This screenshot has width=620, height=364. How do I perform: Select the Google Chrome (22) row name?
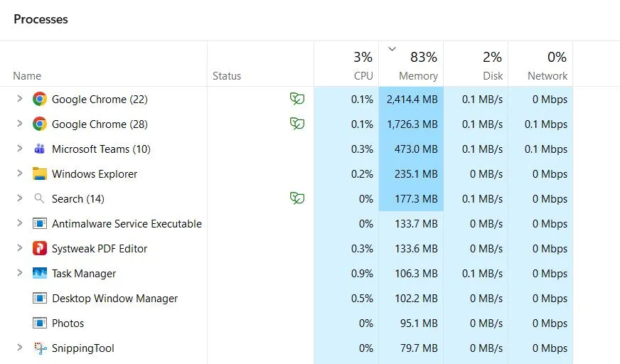100,100
